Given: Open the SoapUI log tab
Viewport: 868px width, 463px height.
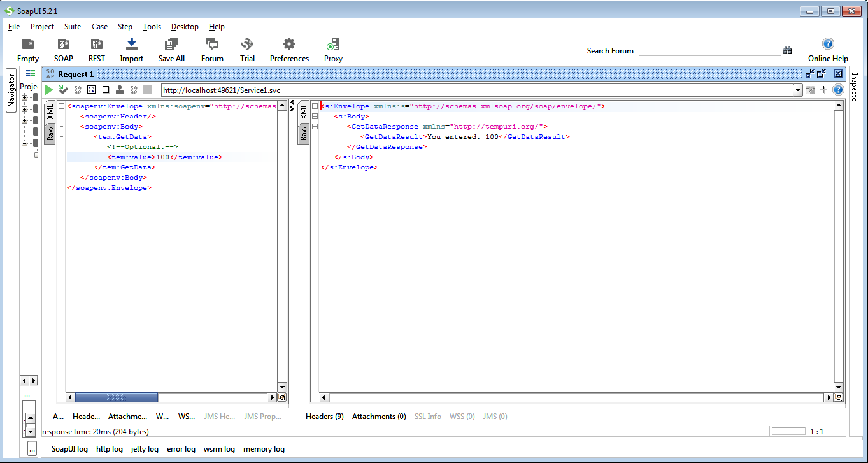Looking at the screenshot, I should click(69, 449).
